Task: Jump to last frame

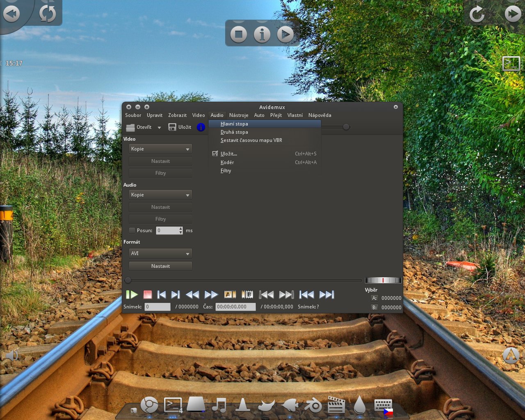Action: pos(326,294)
